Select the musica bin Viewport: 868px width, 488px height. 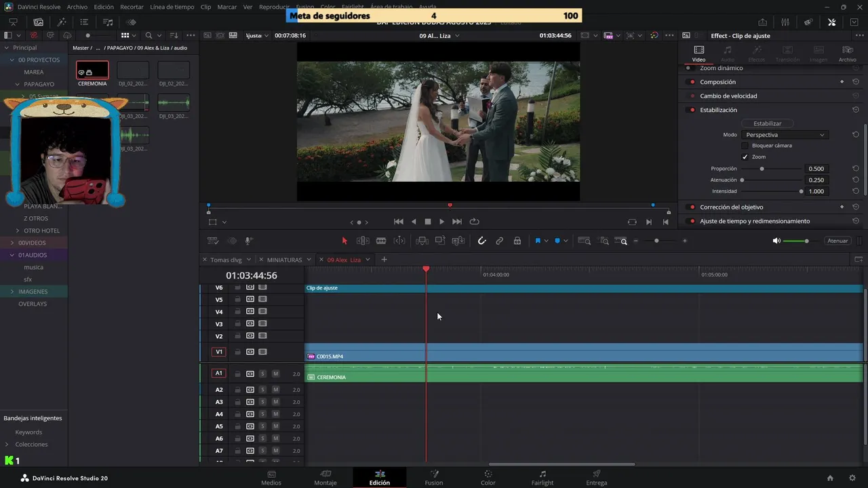click(33, 267)
